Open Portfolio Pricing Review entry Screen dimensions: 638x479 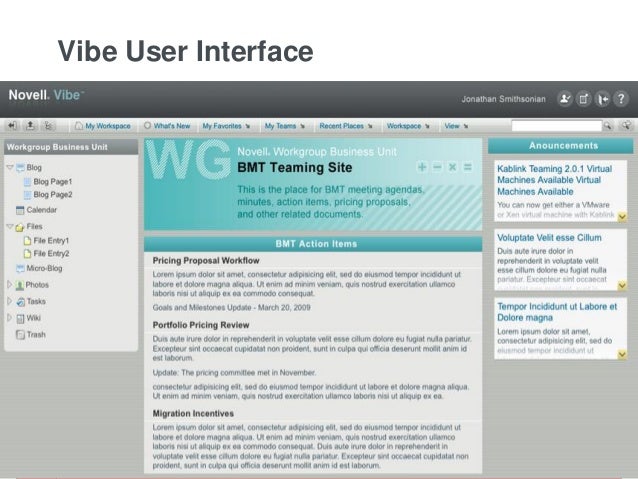pos(201,325)
